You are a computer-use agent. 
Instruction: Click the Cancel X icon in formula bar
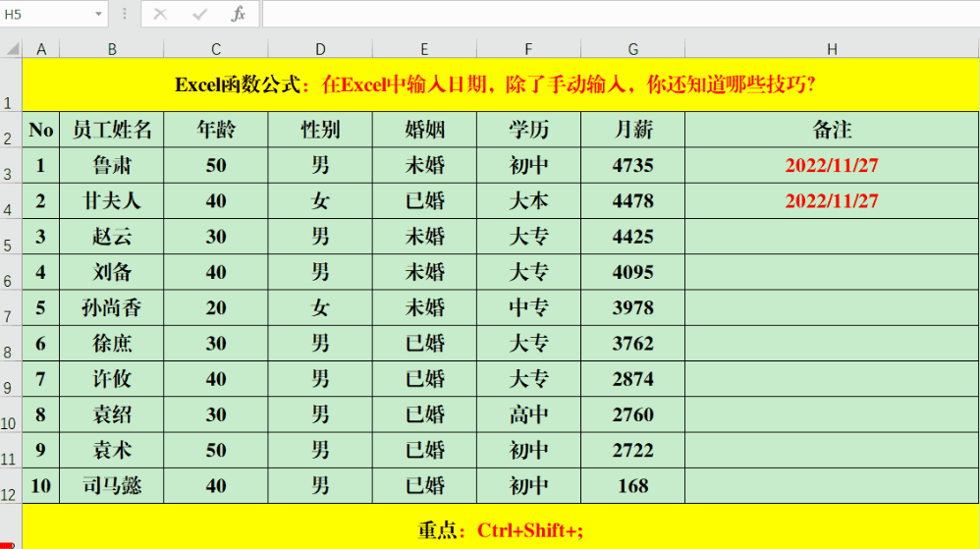point(160,14)
